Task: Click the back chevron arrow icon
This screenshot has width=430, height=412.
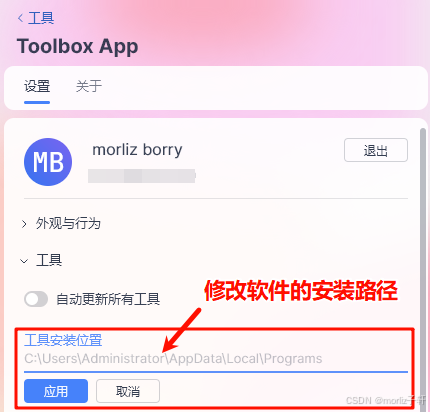Action: pyautogui.click(x=21, y=18)
